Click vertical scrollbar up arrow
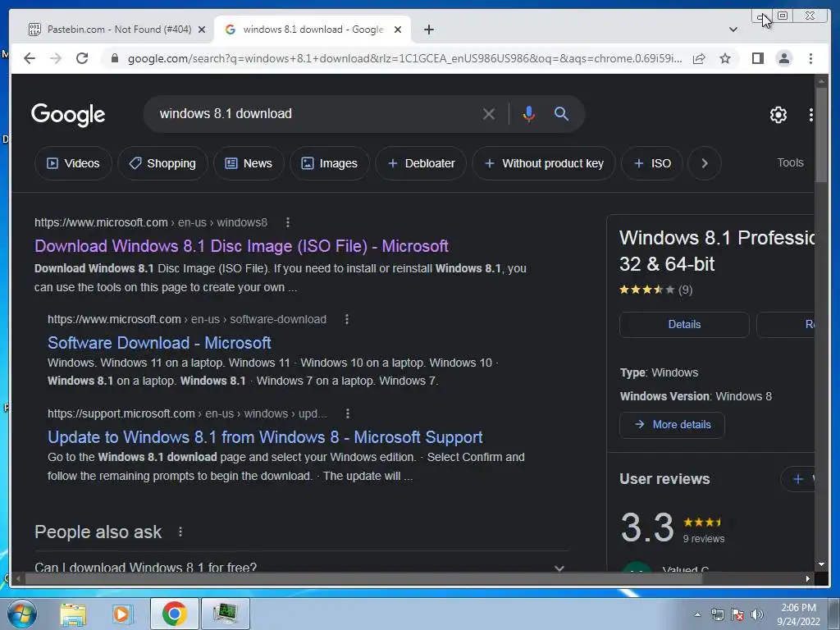 820,81
